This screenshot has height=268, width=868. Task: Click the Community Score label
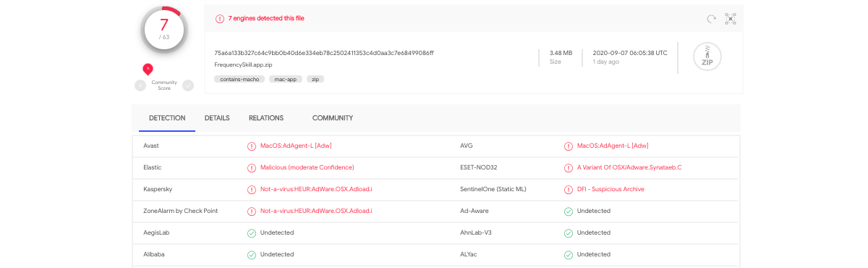click(x=164, y=85)
